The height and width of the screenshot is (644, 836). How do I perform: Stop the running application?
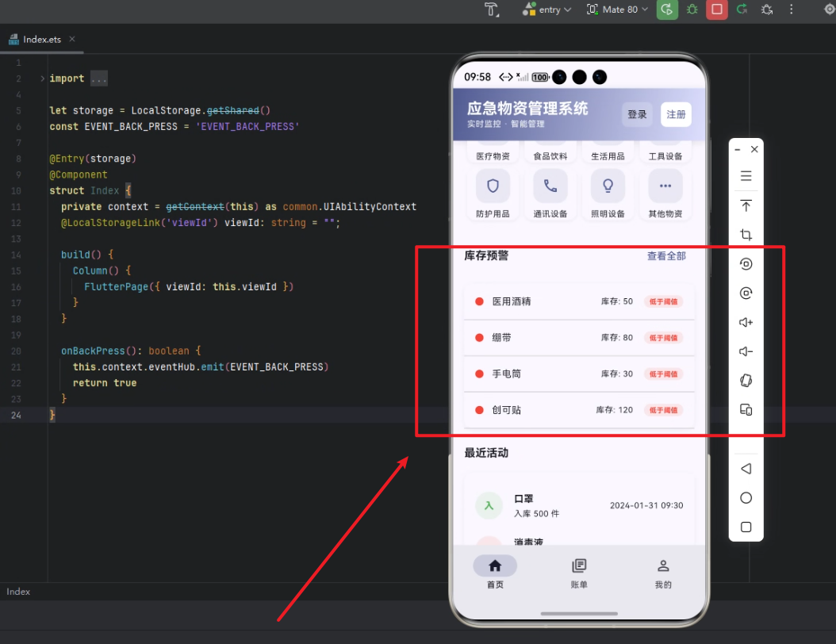716,10
